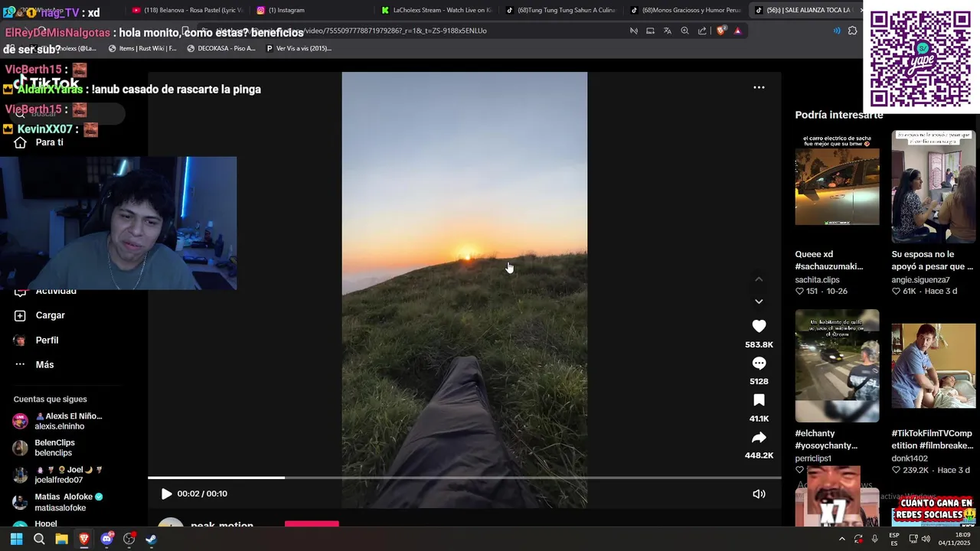The width and height of the screenshot is (980, 551).
Task: Open the comments bubble icon showing 5128
Action: (x=759, y=364)
